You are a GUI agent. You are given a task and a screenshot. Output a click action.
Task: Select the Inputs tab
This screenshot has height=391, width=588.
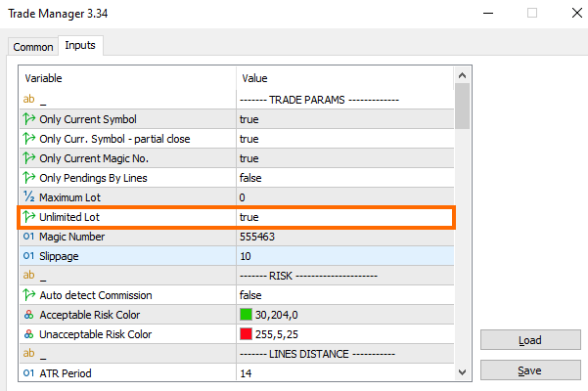tap(80, 46)
